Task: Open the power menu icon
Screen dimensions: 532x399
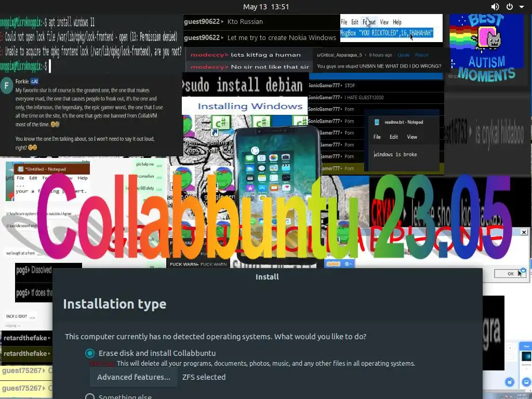Action: pyautogui.click(x=510, y=7)
